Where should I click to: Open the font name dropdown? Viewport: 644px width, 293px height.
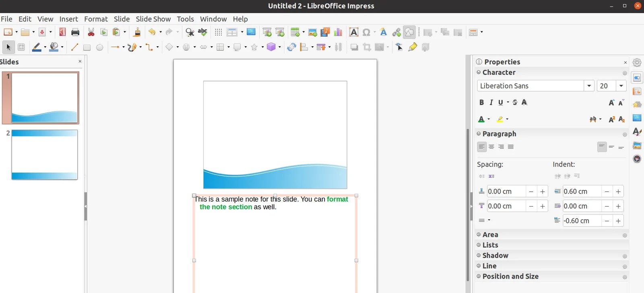pyautogui.click(x=589, y=86)
